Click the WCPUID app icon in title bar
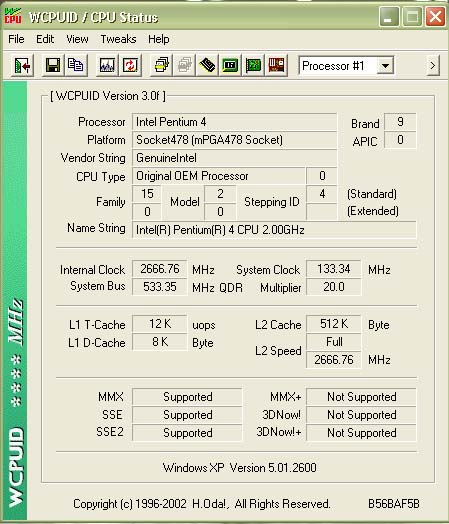 13,17
